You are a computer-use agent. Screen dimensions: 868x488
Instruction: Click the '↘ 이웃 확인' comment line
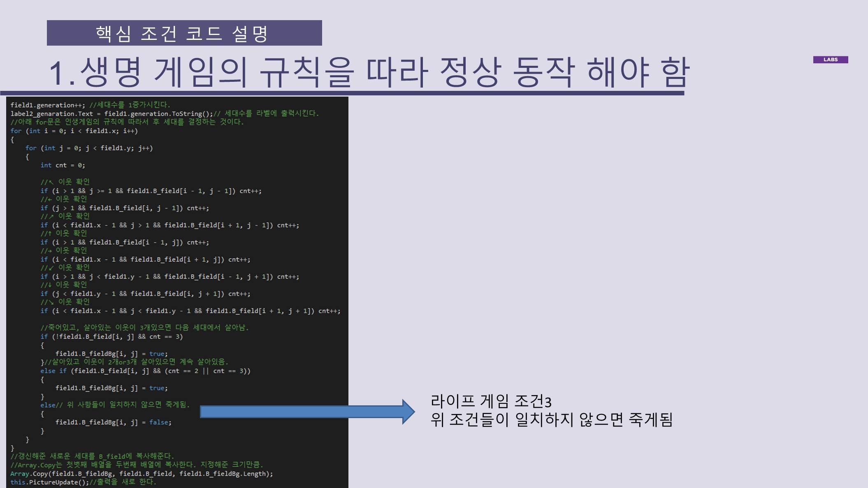[65, 302]
